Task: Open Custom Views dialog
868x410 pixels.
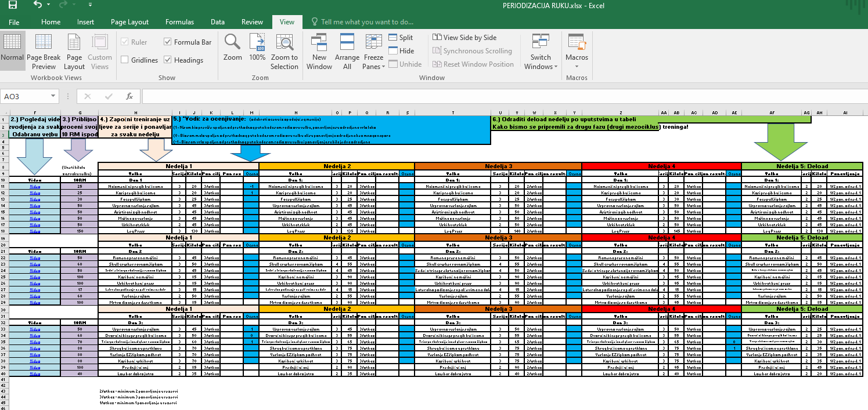Action: [x=100, y=52]
